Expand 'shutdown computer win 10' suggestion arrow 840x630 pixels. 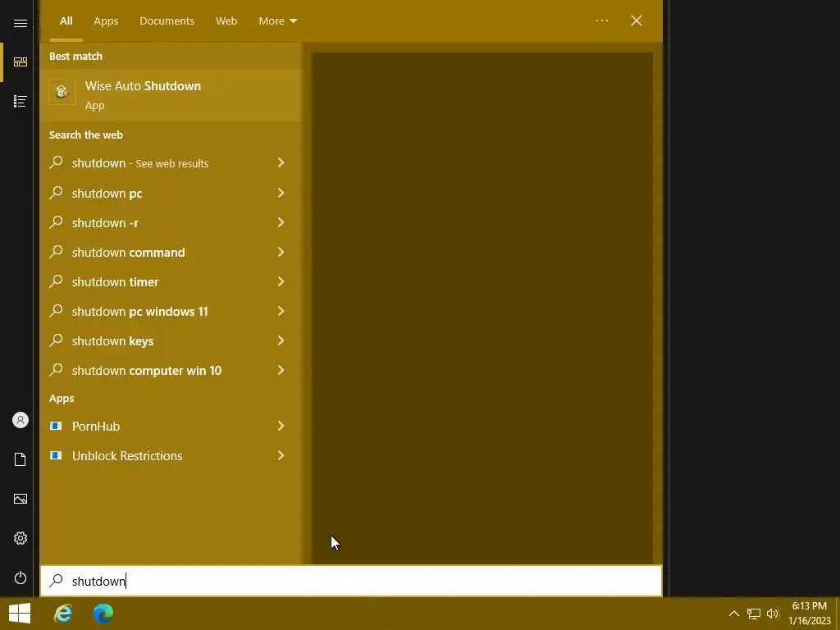click(x=281, y=370)
